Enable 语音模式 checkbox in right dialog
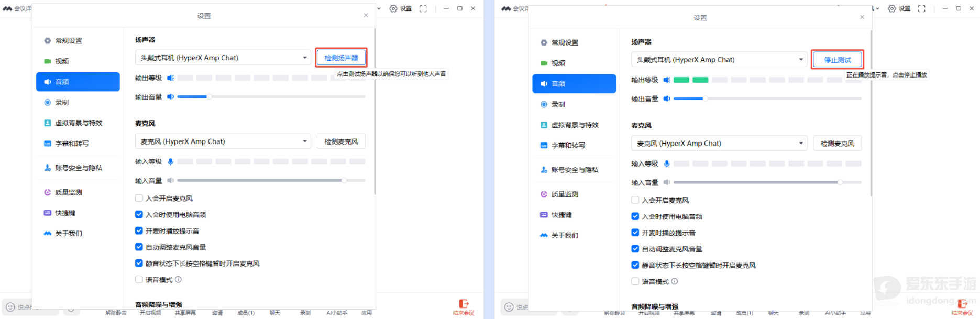Screen dimensions: 980x319 [x=635, y=281]
